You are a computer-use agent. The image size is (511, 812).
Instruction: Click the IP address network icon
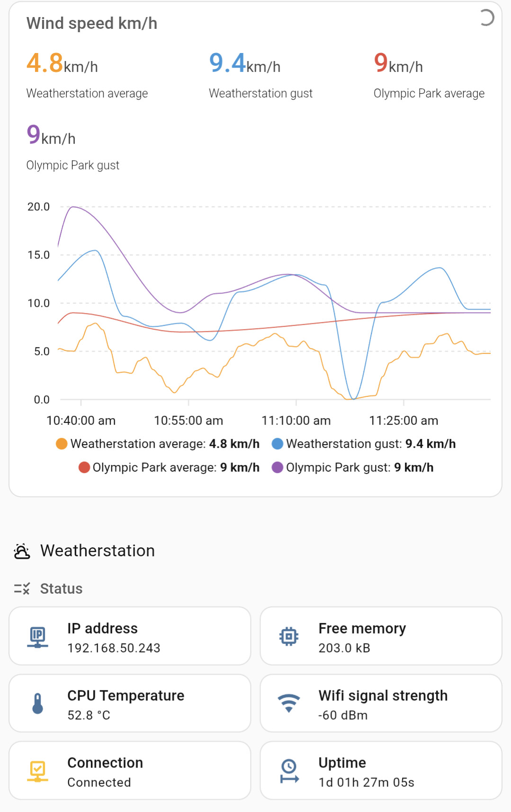[37, 636]
